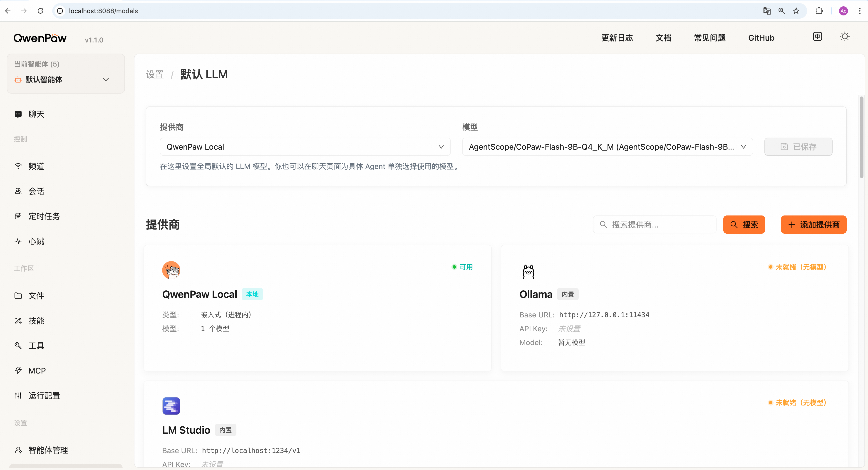This screenshot has width=868, height=470.
Task: Click the browser forward arrow
Action: pyautogui.click(x=24, y=11)
